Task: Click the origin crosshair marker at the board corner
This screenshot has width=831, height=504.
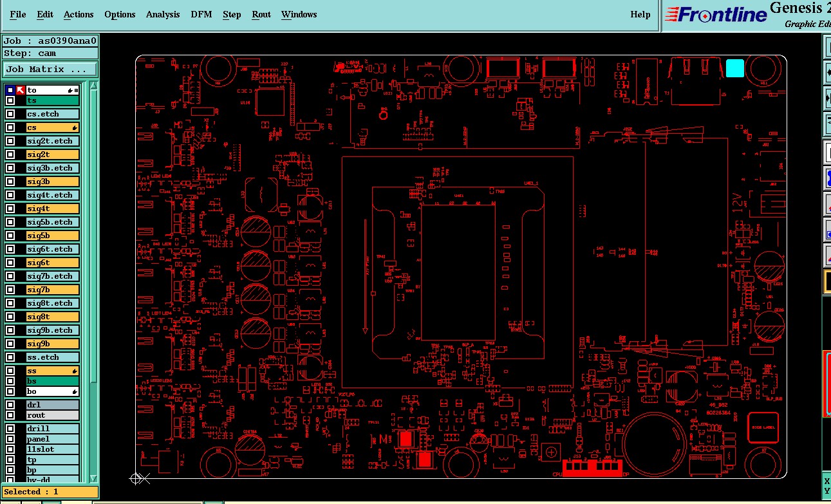Action: point(136,478)
